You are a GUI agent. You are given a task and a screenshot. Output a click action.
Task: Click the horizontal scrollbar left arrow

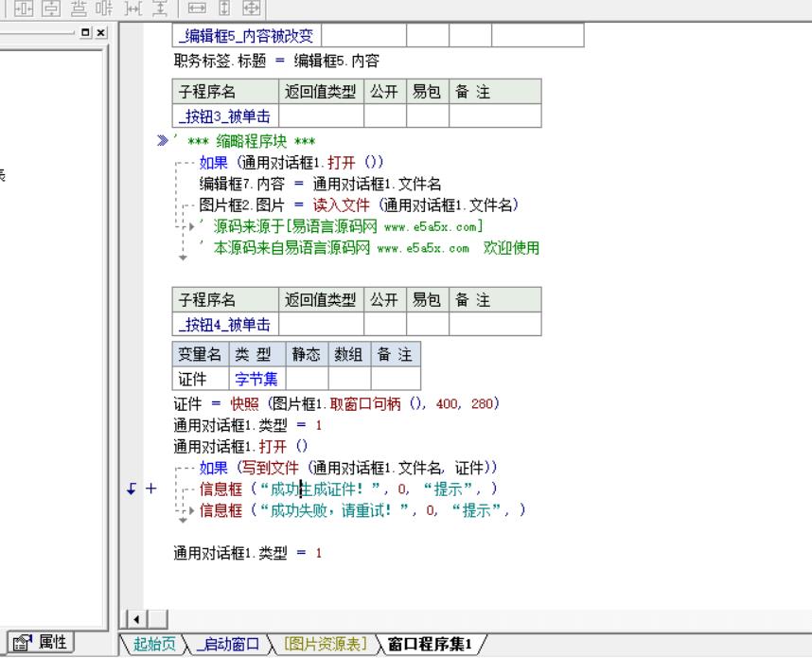pos(136,619)
